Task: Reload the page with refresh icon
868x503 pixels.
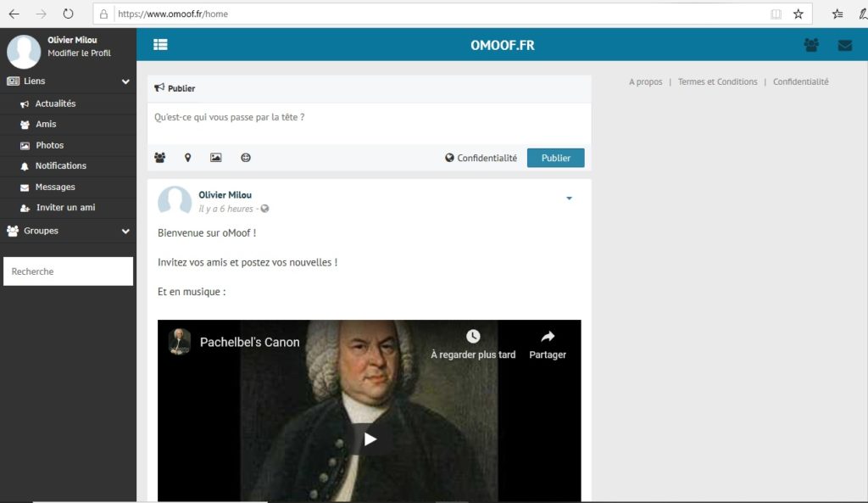Action: (x=68, y=14)
